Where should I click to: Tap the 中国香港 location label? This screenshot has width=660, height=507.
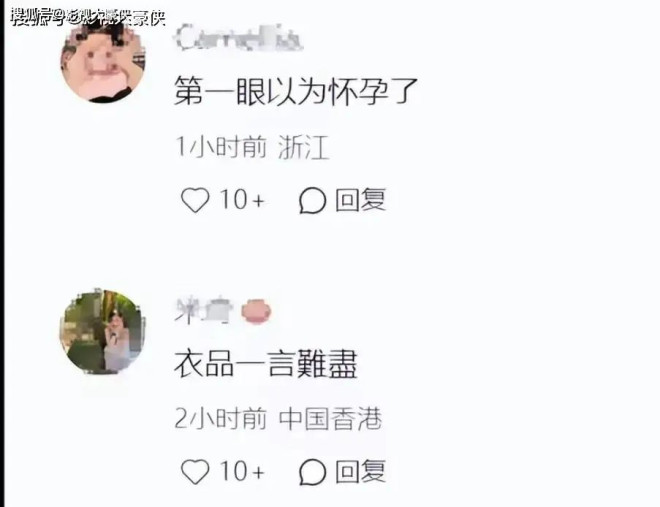(330, 419)
